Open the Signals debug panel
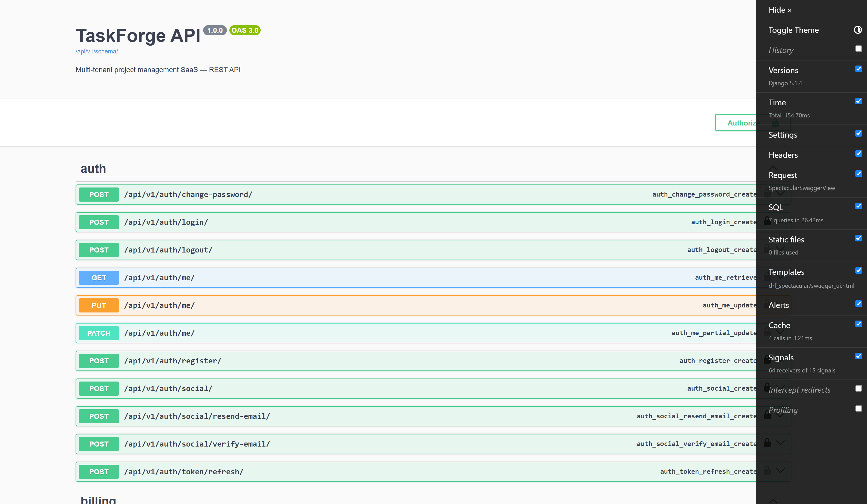Viewport: 867px width, 504px height. 781,358
